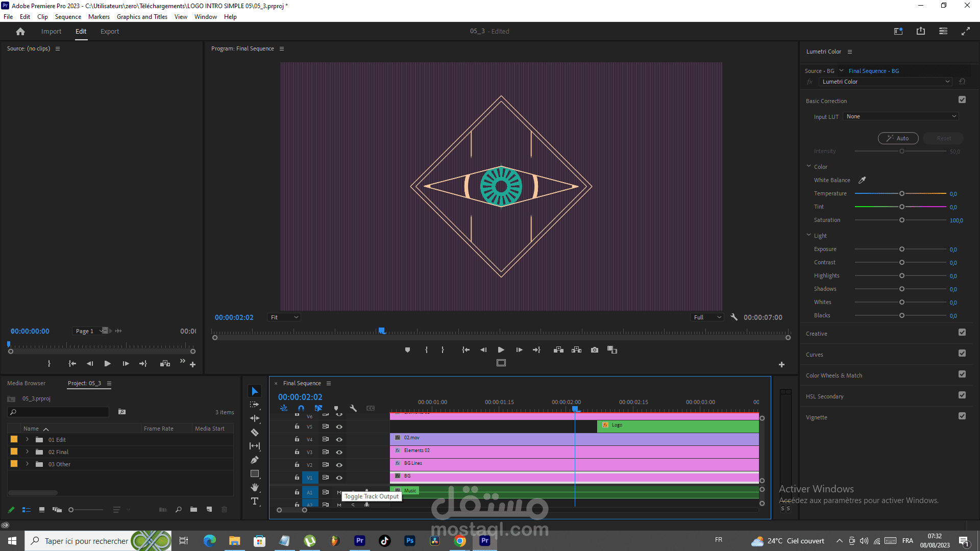
Task: Select the Ripple Edit tool
Action: click(255, 418)
